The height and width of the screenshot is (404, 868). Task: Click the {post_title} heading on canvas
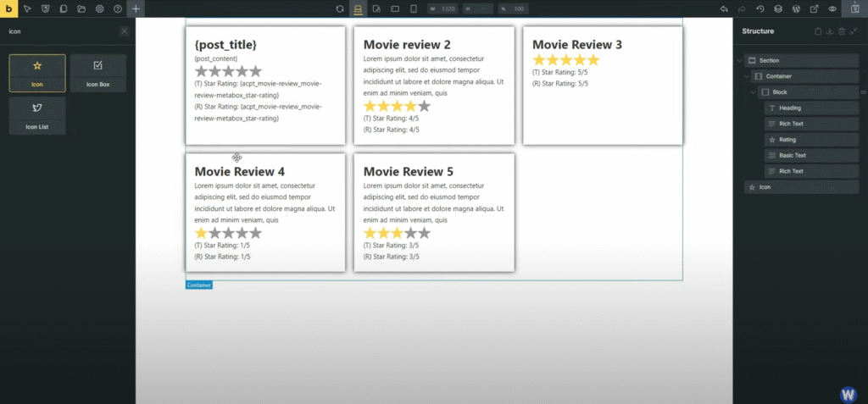coord(225,45)
